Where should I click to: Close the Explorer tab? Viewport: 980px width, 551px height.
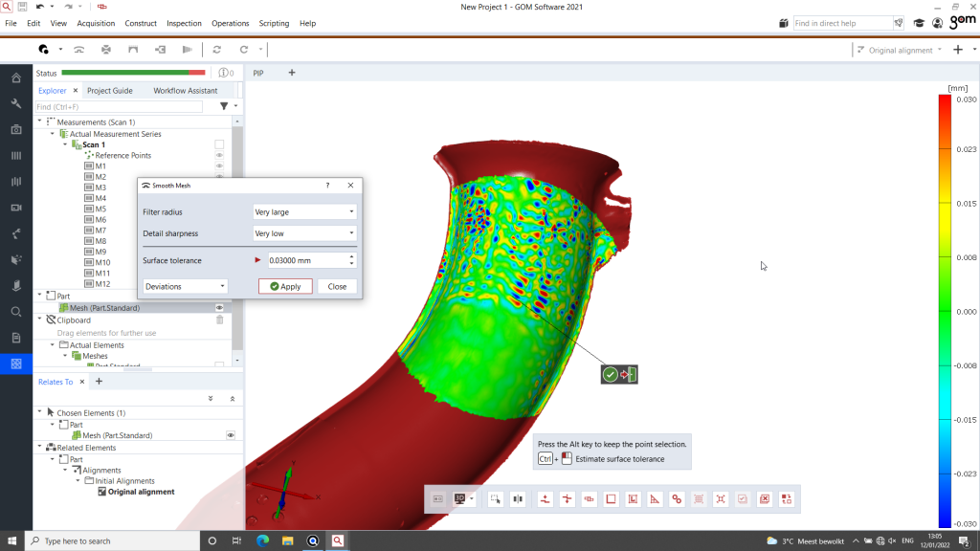pos(76,91)
